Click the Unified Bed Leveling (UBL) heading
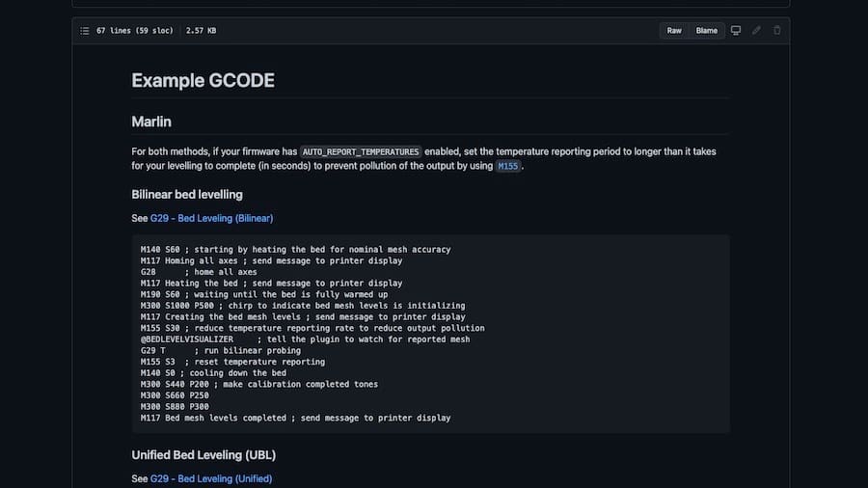 coord(203,455)
